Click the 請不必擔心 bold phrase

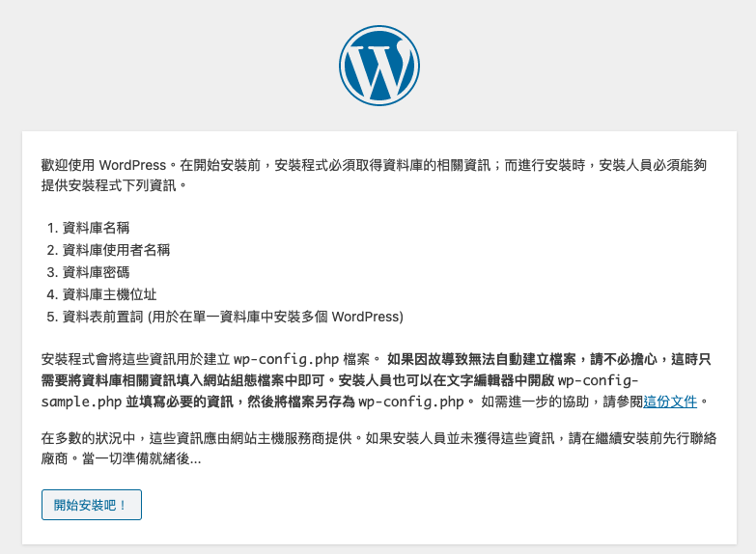click(x=624, y=360)
